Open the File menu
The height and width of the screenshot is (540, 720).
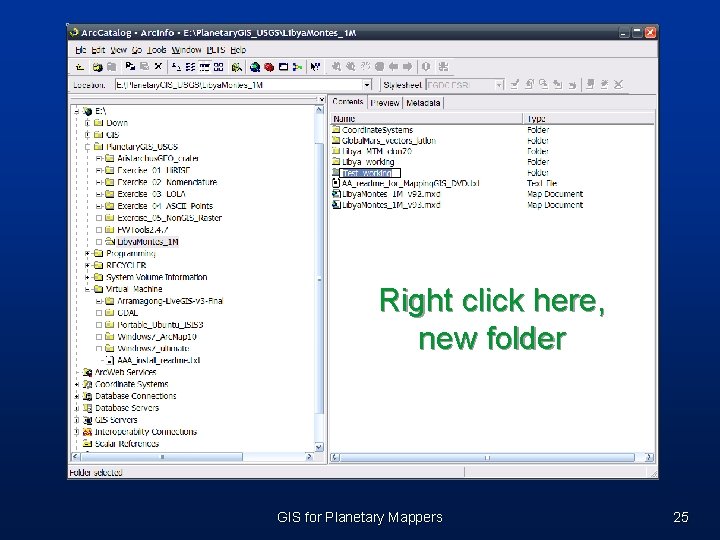[80, 50]
